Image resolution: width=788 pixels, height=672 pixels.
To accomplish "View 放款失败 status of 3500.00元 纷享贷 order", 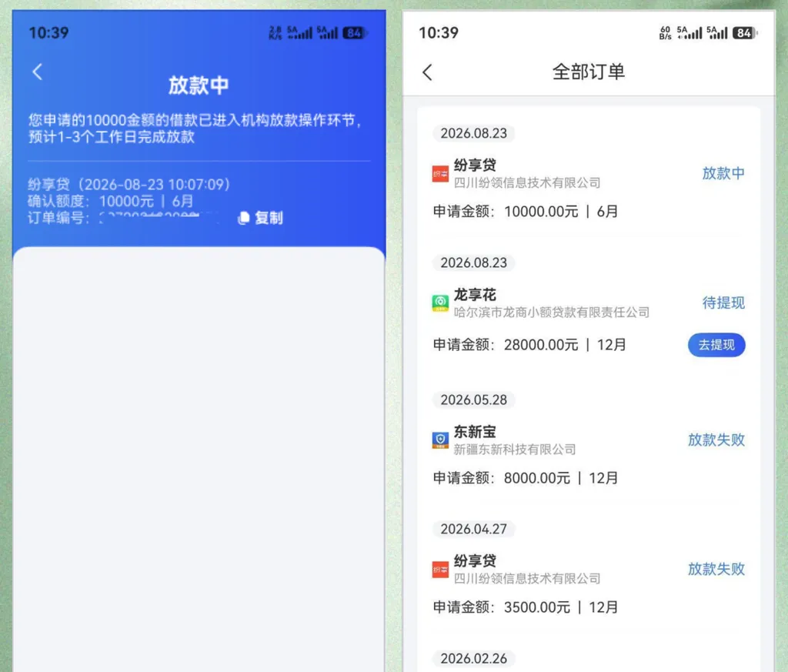I will (716, 569).
